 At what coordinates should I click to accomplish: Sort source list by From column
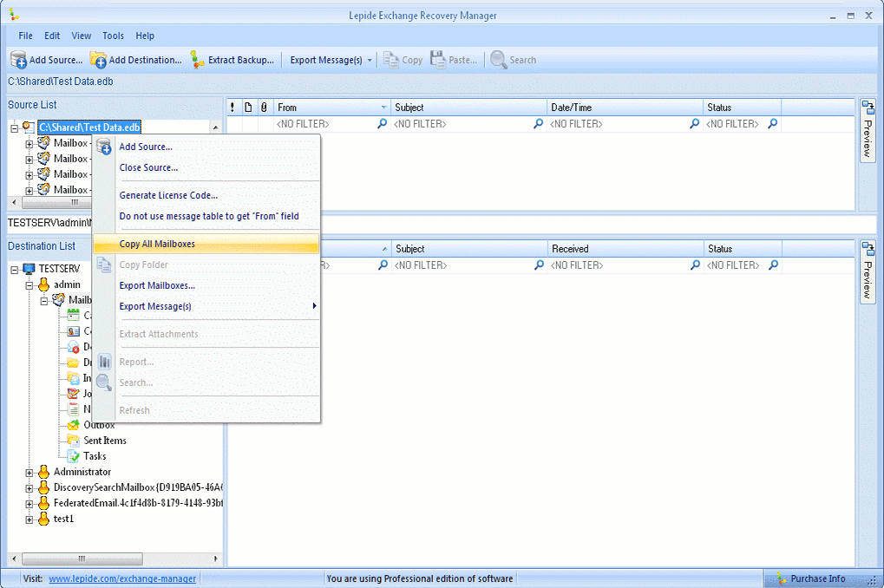[x=331, y=108]
